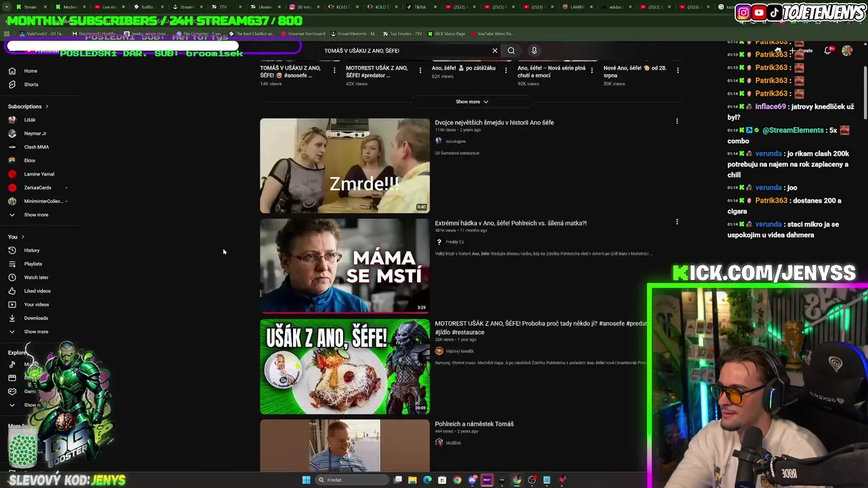Open Microsoft Store from taskbar
Image resolution: width=868 pixels, height=488 pixels.
[442, 480]
